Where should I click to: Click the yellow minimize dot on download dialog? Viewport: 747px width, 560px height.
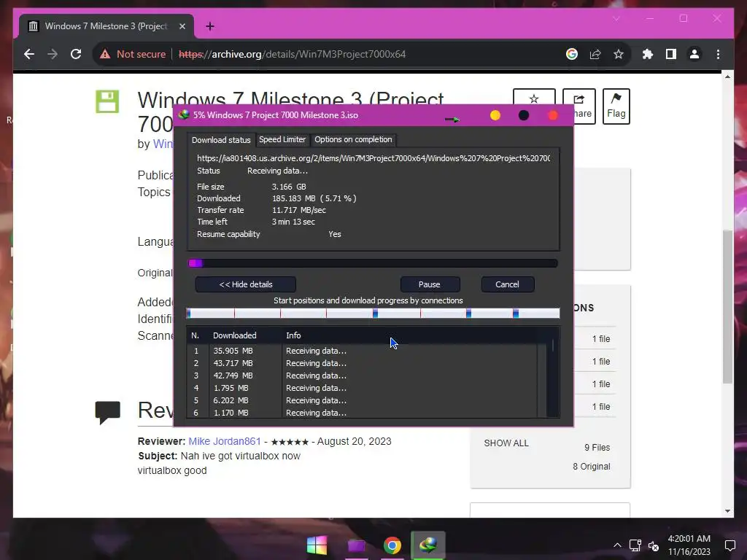(495, 115)
